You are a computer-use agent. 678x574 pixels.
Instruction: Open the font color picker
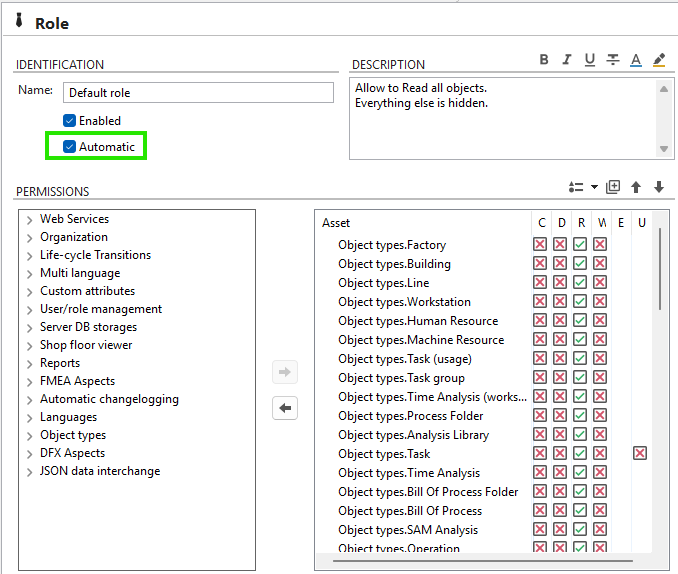(636, 60)
